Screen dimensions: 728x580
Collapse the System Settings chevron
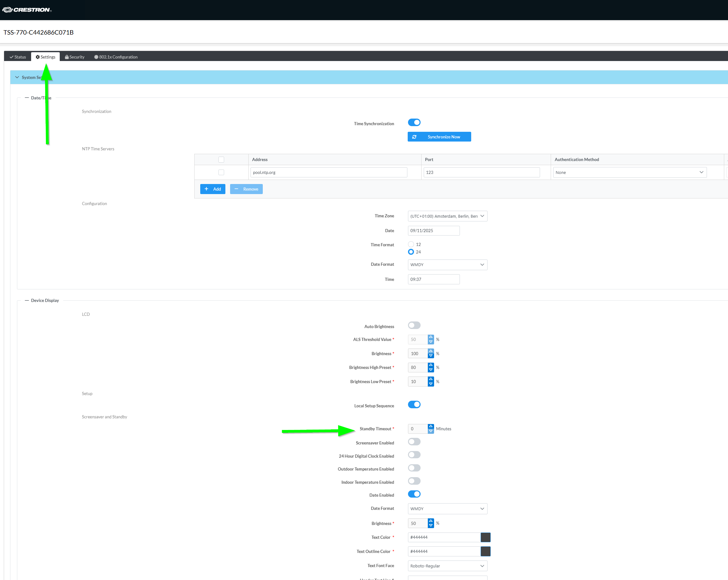[x=17, y=77]
